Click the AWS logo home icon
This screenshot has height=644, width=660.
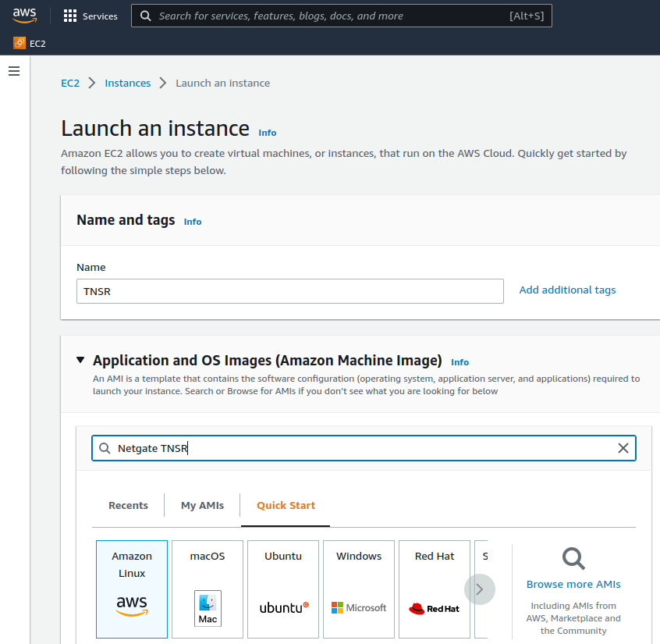[x=25, y=16]
